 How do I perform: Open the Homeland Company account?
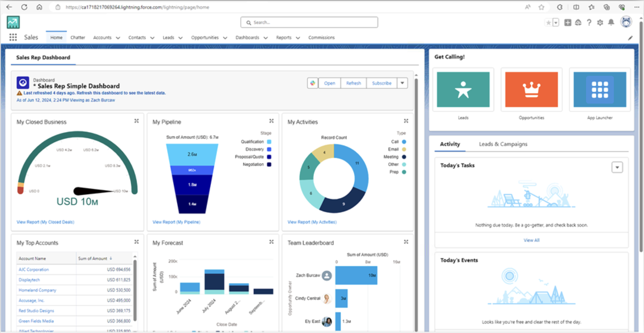37,290
